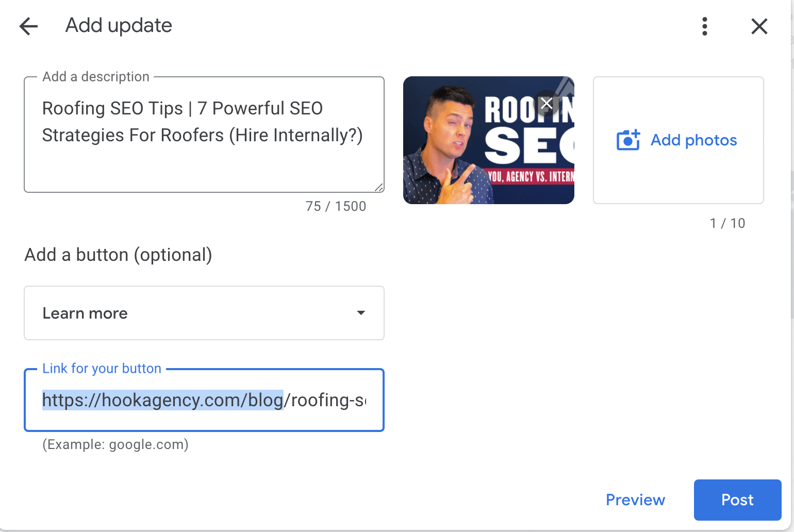The width and height of the screenshot is (794, 532).
Task: Click the Add a button (optional) heading
Action: (x=118, y=255)
